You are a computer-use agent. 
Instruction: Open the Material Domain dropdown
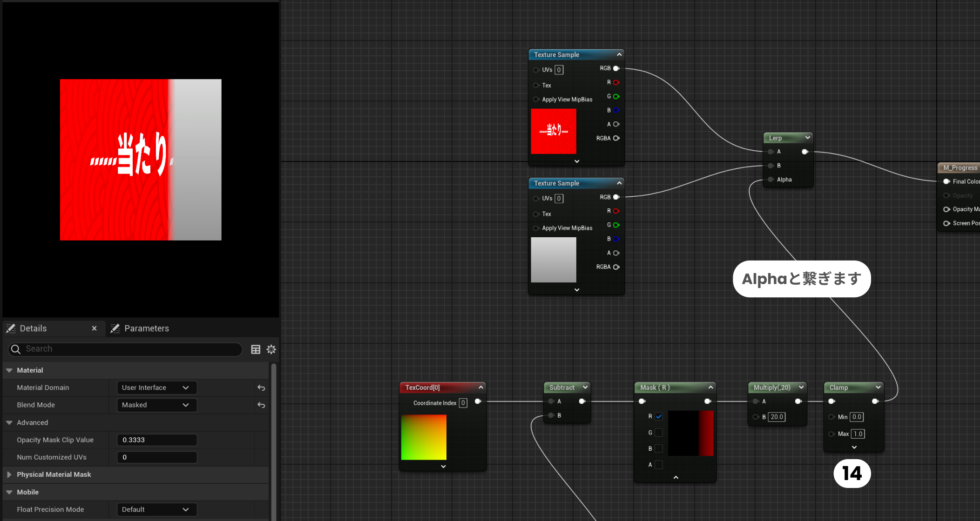pos(156,387)
